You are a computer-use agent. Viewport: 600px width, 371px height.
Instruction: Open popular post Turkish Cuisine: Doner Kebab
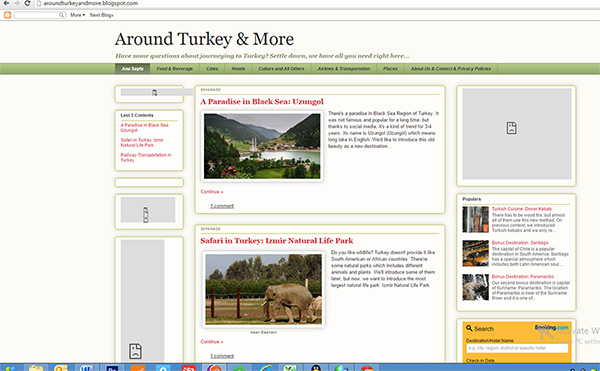tap(522, 209)
